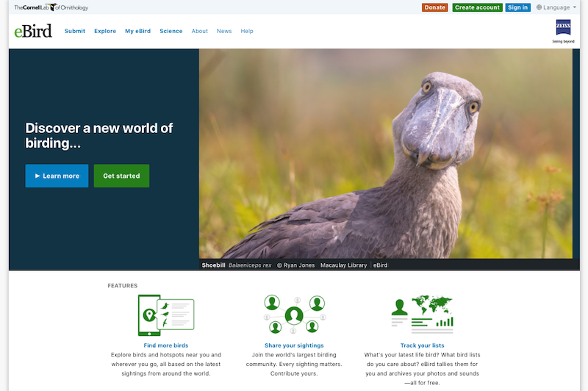Click the Create account button
588x391 pixels.
477,7
